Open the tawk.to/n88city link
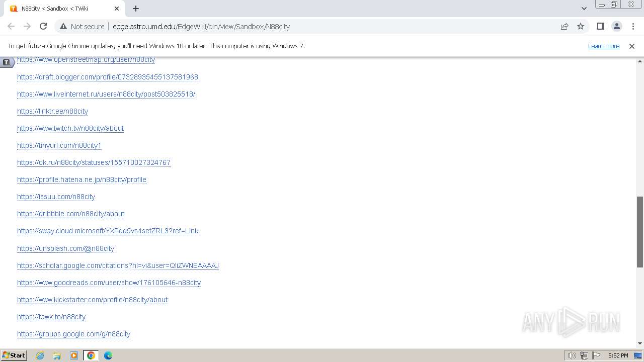The image size is (644, 362). [51, 317]
